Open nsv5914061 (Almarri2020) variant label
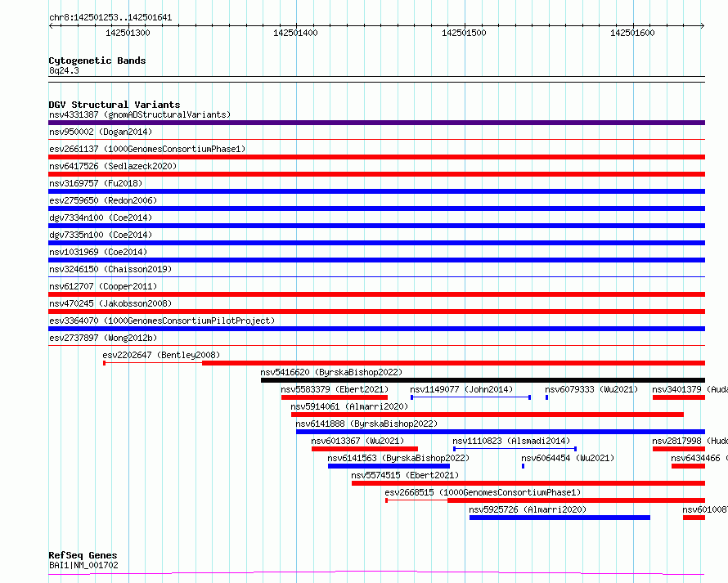The width and height of the screenshot is (728, 583). click(x=349, y=406)
